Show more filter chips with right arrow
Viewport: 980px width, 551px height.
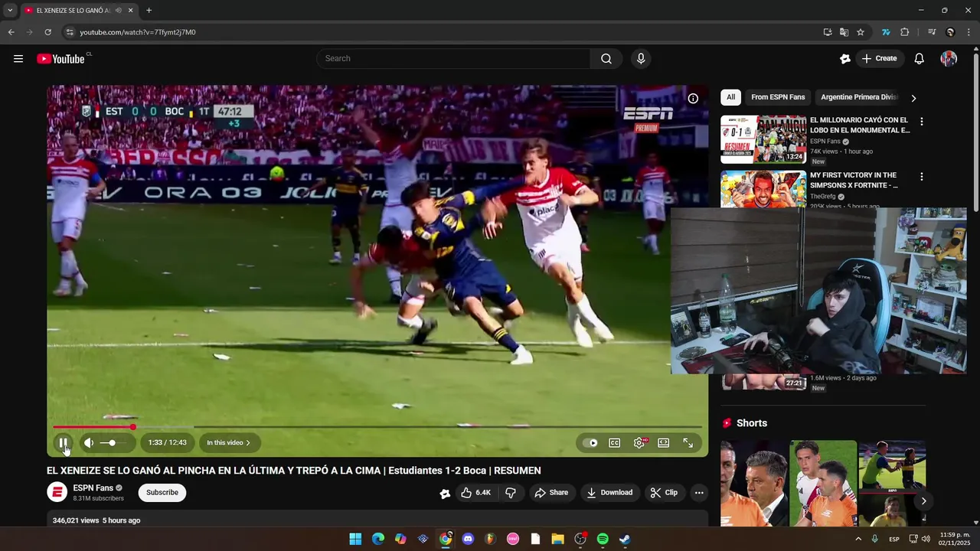(x=913, y=98)
